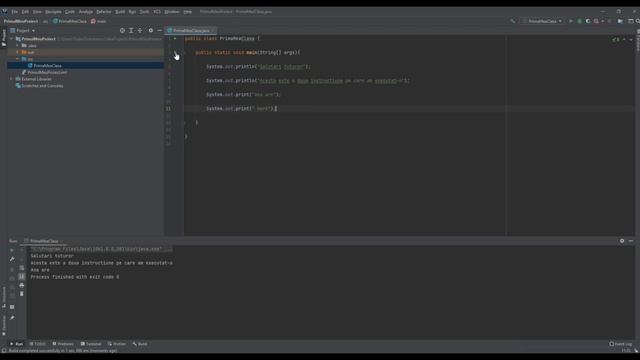Click wrench settings icon in Run panel

pyautogui.click(x=12, y=259)
